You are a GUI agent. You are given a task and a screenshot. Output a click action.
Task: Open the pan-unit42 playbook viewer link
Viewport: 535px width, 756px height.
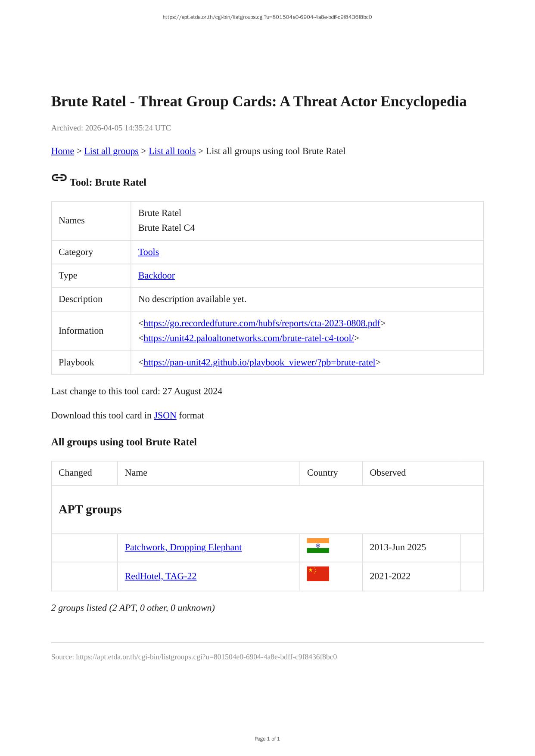click(x=259, y=363)
